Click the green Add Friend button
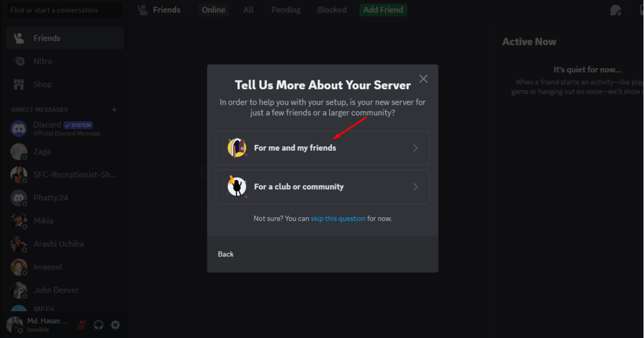 pyautogui.click(x=383, y=10)
